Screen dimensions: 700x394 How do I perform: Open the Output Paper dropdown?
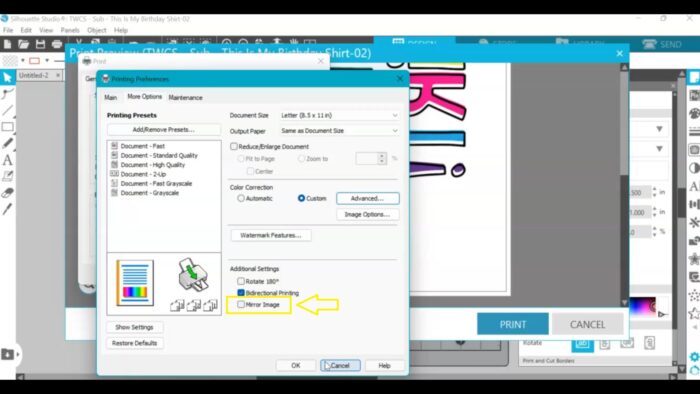[339, 131]
